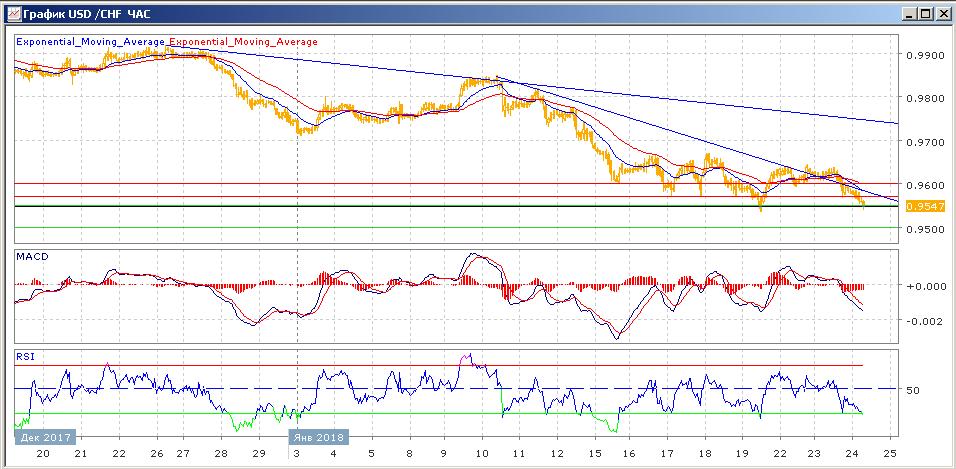Select the red Exponential_Moving_Average label
Screen dimensions: 956x469
[x=243, y=42]
